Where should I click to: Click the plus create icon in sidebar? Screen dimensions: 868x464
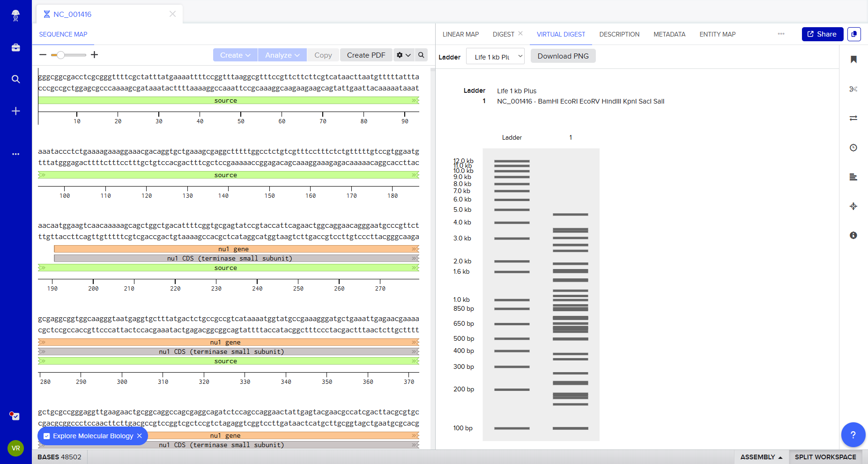click(x=16, y=111)
